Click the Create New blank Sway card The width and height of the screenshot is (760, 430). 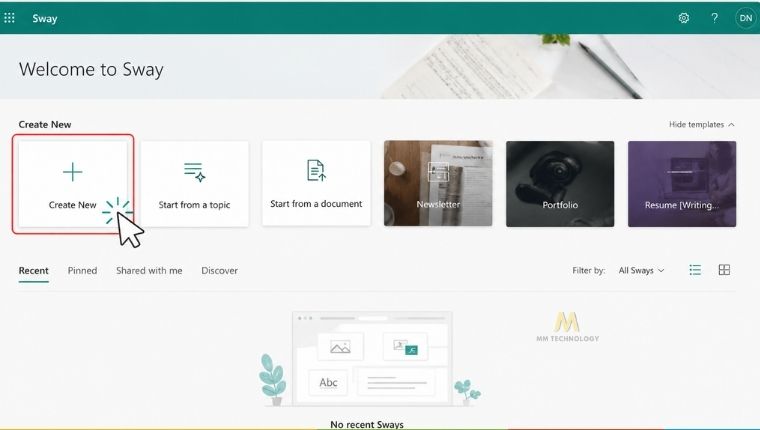click(x=73, y=184)
